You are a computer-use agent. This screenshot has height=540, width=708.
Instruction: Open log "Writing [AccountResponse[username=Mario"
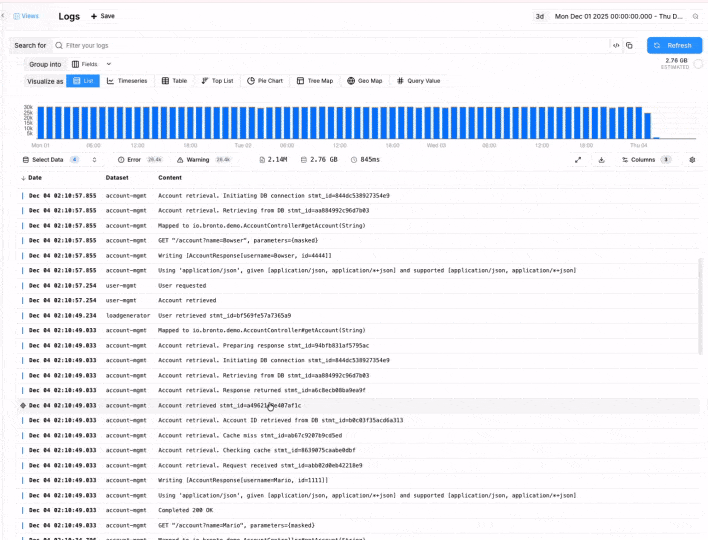359,480
